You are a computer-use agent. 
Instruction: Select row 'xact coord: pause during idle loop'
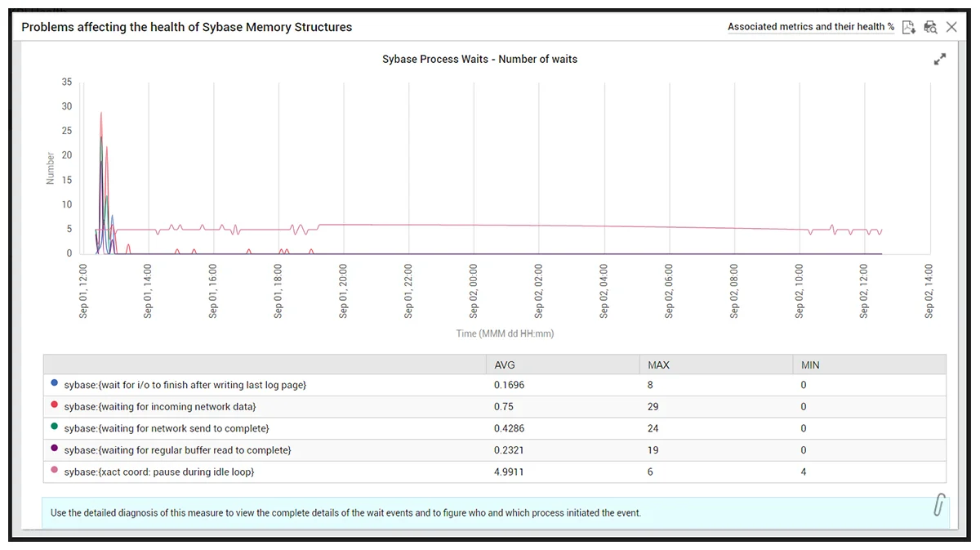(495, 472)
